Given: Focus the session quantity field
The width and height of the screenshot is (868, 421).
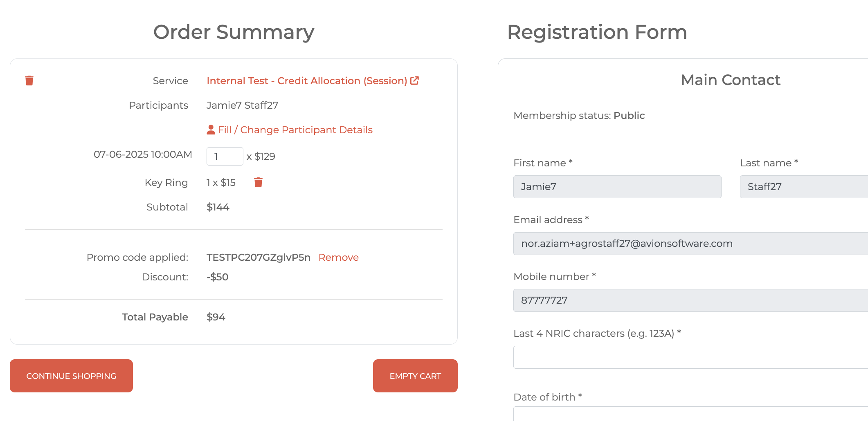Looking at the screenshot, I should [225, 157].
